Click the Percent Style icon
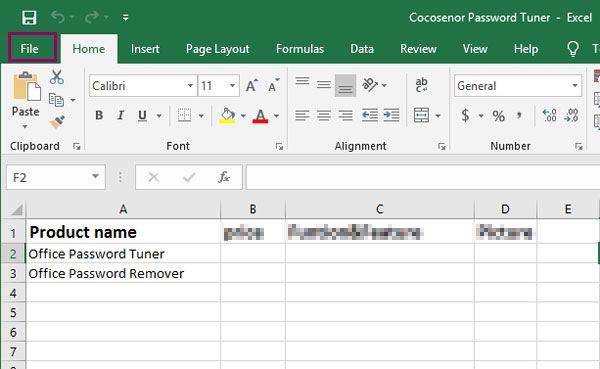 [x=499, y=116]
